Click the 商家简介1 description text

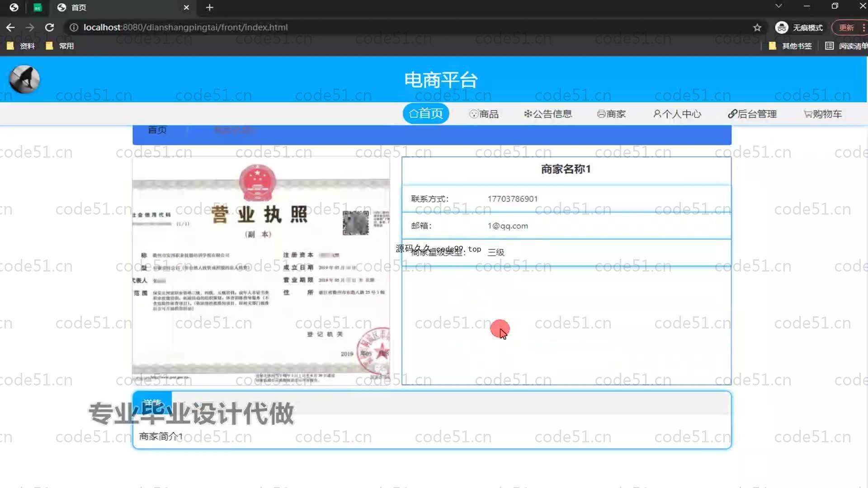pos(161,436)
